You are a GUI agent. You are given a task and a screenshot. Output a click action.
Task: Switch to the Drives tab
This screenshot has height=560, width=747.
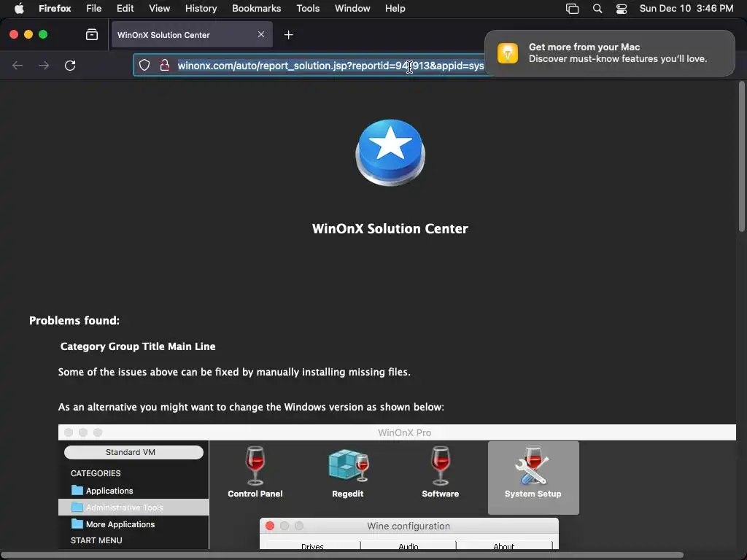pyautogui.click(x=312, y=545)
